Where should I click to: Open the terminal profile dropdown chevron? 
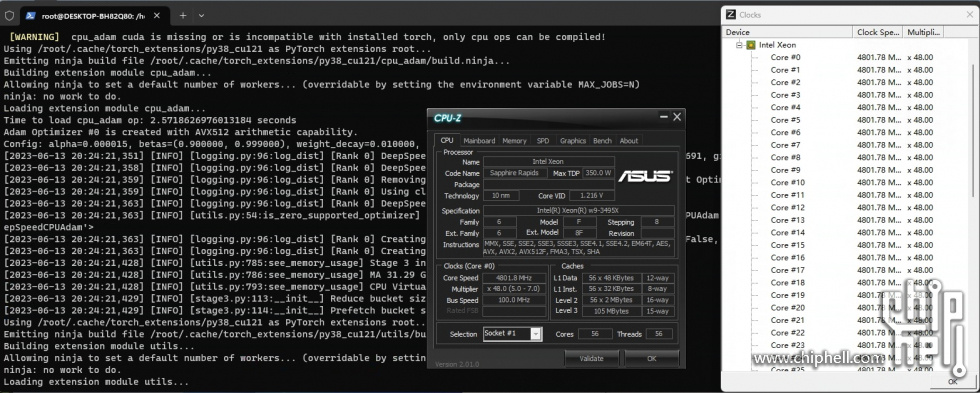click(x=201, y=16)
